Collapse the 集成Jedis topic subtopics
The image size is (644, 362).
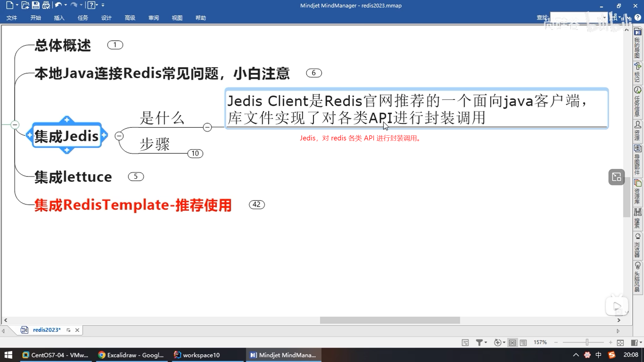119,136
